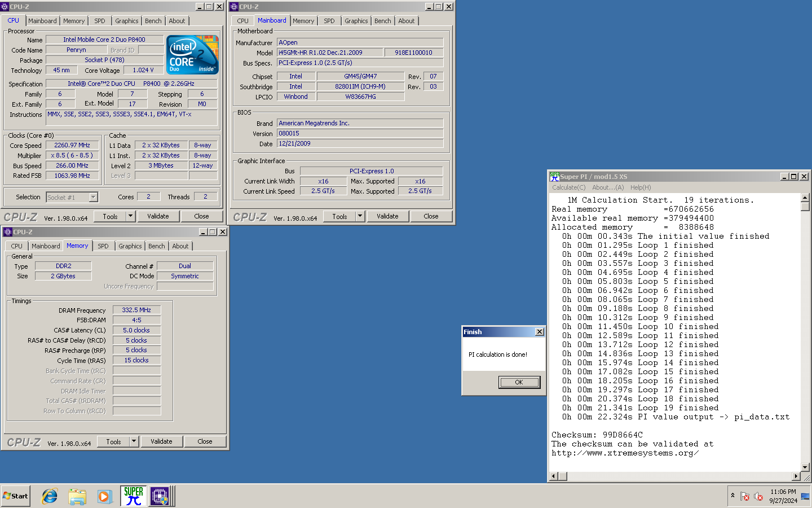Close the Finish dialog with X
The width and height of the screenshot is (812, 508).
click(x=540, y=332)
